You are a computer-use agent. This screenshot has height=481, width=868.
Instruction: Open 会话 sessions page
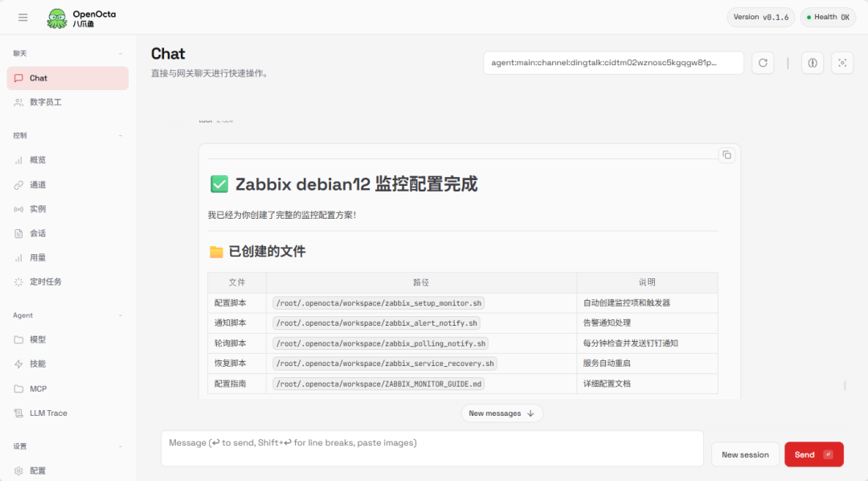(68, 233)
